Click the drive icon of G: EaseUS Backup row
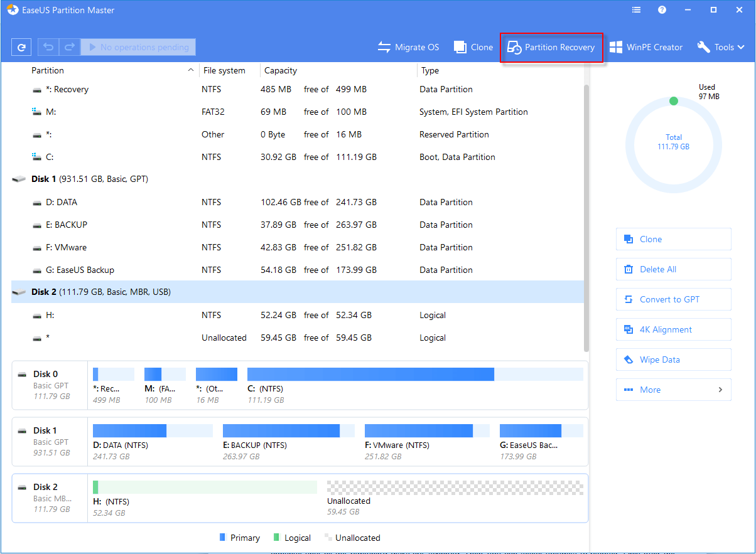Image resolution: width=756 pixels, height=554 pixels. click(37, 270)
